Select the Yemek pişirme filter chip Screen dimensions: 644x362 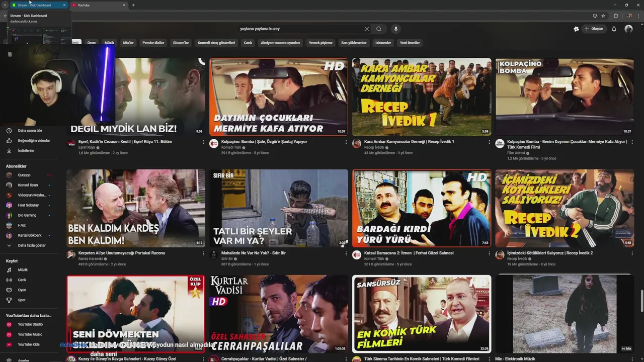[x=320, y=43]
